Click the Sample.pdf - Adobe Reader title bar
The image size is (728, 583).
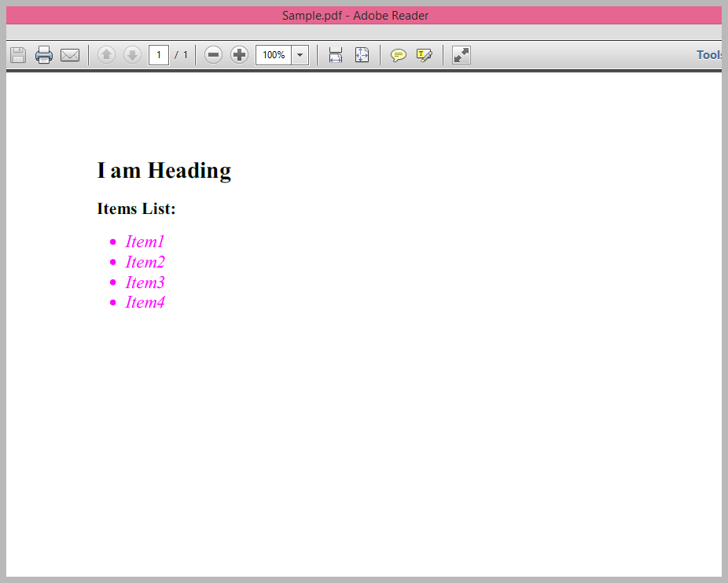tap(364, 15)
